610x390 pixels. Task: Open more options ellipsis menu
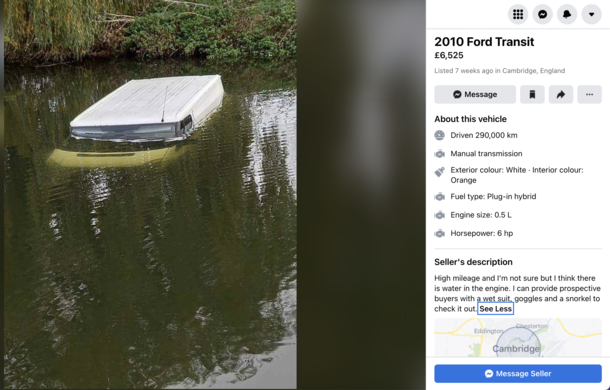point(589,94)
